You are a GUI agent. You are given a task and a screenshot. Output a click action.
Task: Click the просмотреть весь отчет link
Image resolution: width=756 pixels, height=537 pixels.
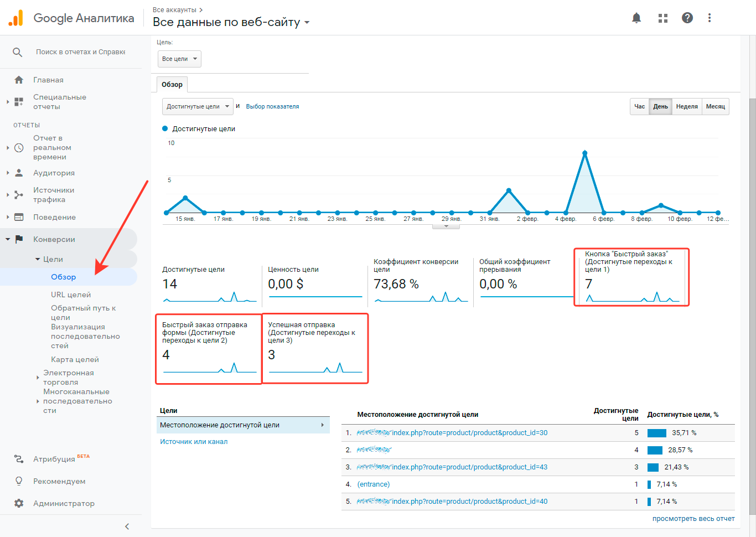tap(693, 519)
